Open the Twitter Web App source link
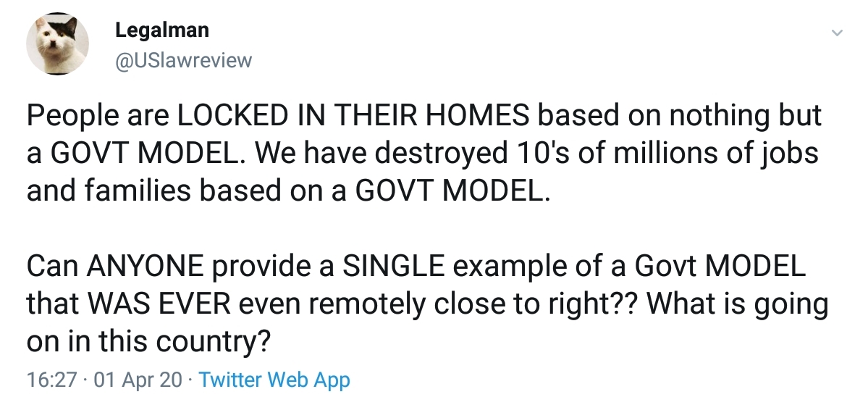Viewport: 868px width, 405px height. [x=274, y=380]
